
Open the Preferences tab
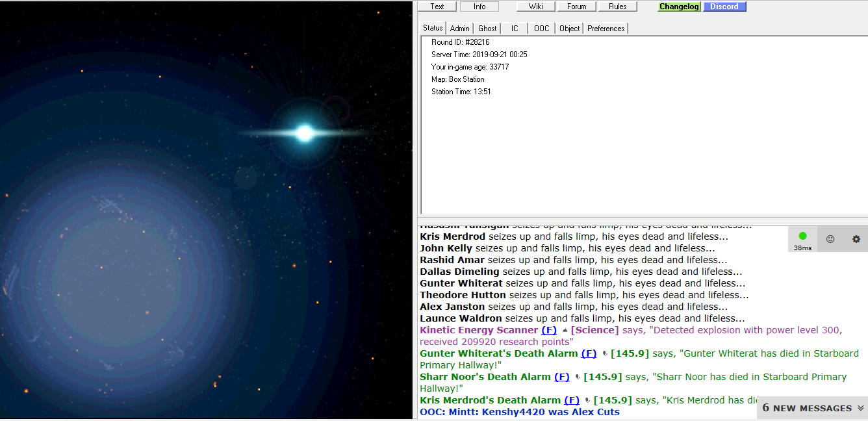[x=606, y=29]
